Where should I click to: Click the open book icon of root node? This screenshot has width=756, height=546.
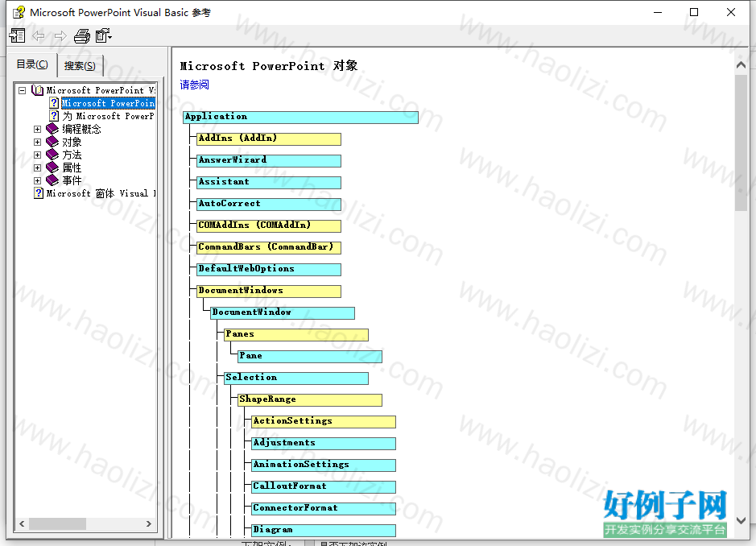tap(37, 90)
